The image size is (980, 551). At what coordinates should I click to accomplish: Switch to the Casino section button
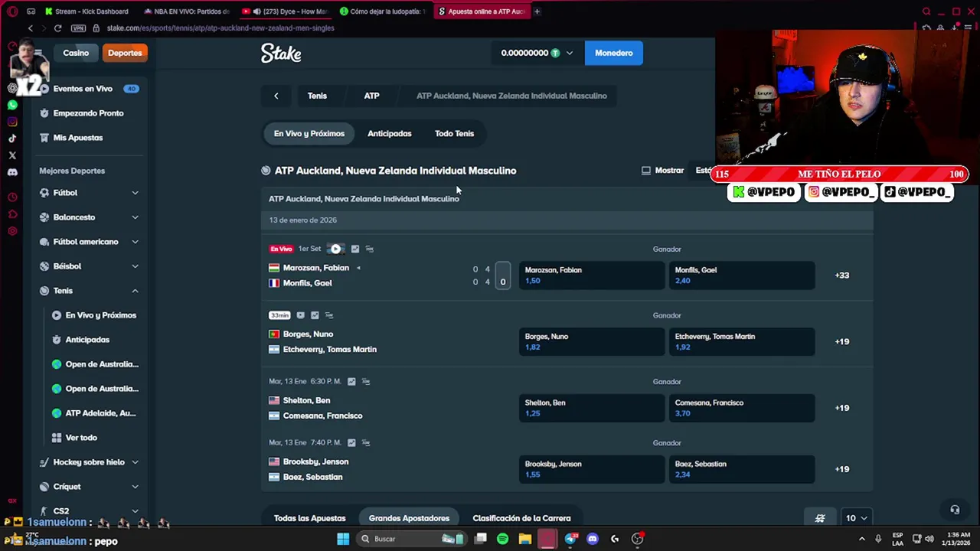[76, 53]
